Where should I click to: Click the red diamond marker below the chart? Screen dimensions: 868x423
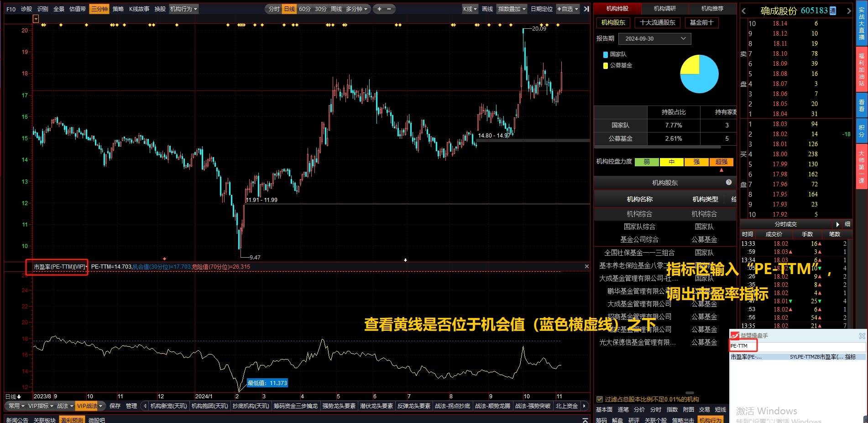(x=164, y=259)
